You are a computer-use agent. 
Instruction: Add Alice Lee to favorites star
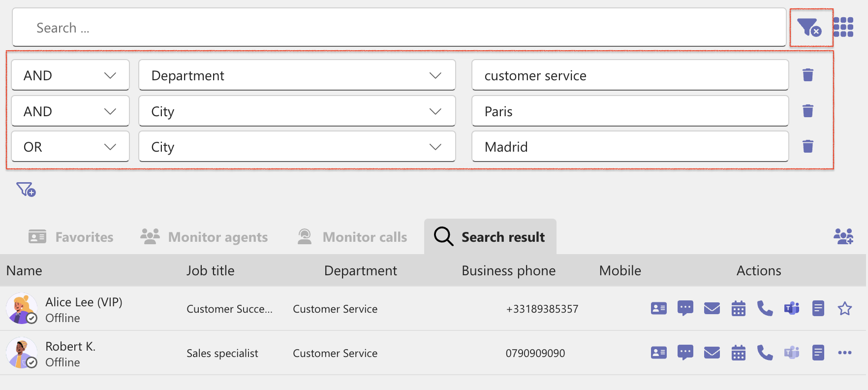pyautogui.click(x=845, y=309)
